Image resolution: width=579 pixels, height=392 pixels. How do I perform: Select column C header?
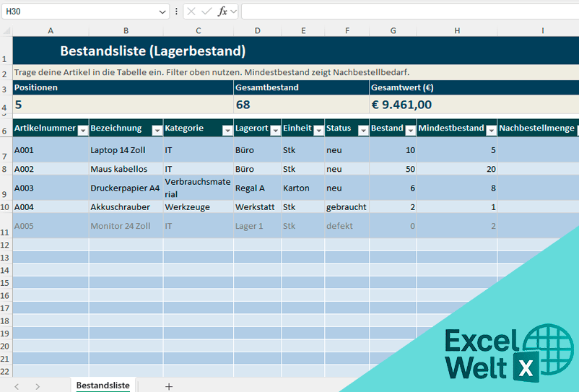point(199,31)
